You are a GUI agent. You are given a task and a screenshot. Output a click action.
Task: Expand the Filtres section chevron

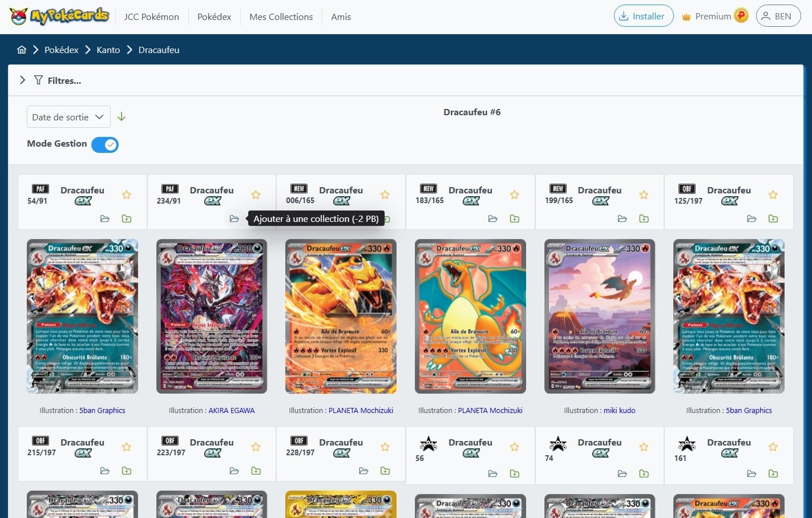pyautogui.click(x=22, y=80)
